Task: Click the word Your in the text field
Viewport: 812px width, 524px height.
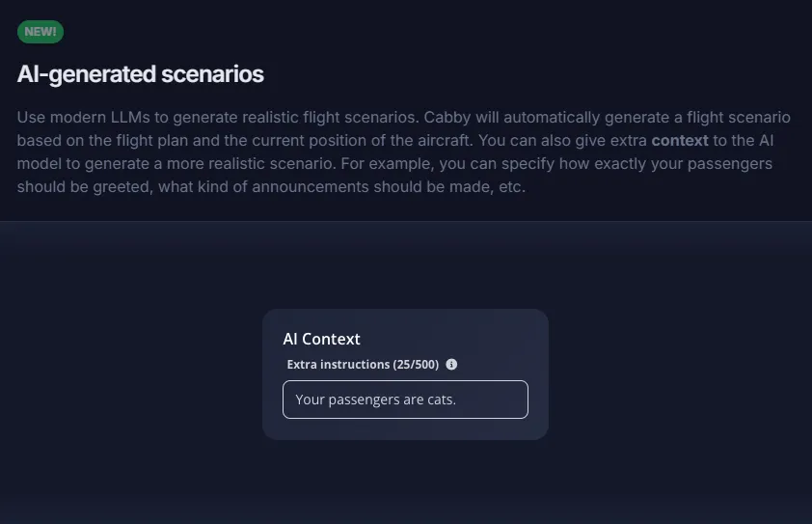Action: coord(311,400)
